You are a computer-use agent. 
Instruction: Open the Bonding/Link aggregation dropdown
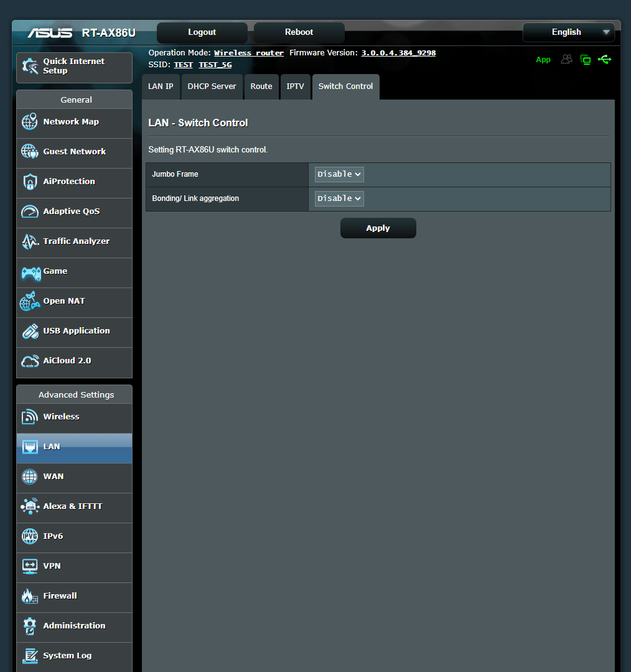click(x=339, y=199)
